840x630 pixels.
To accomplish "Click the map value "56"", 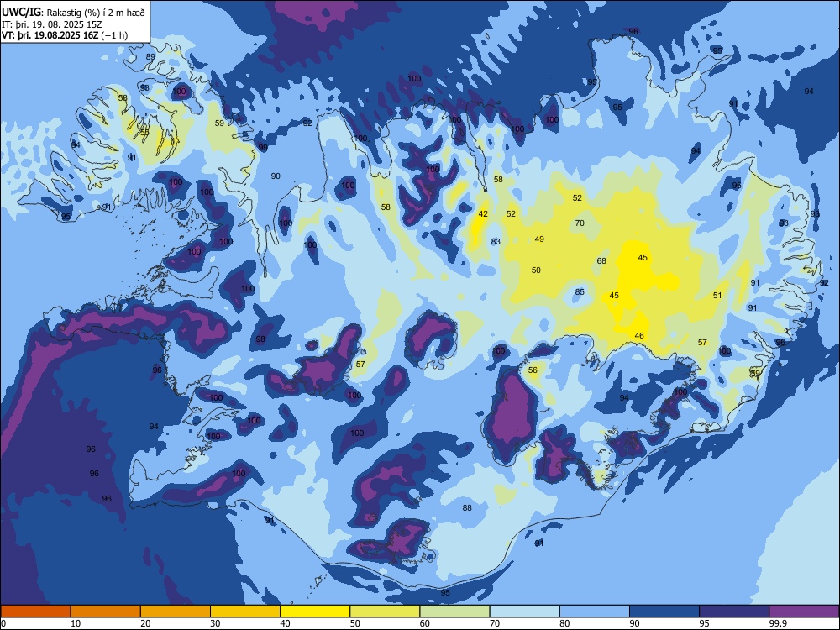I will (x=533, y=370).
